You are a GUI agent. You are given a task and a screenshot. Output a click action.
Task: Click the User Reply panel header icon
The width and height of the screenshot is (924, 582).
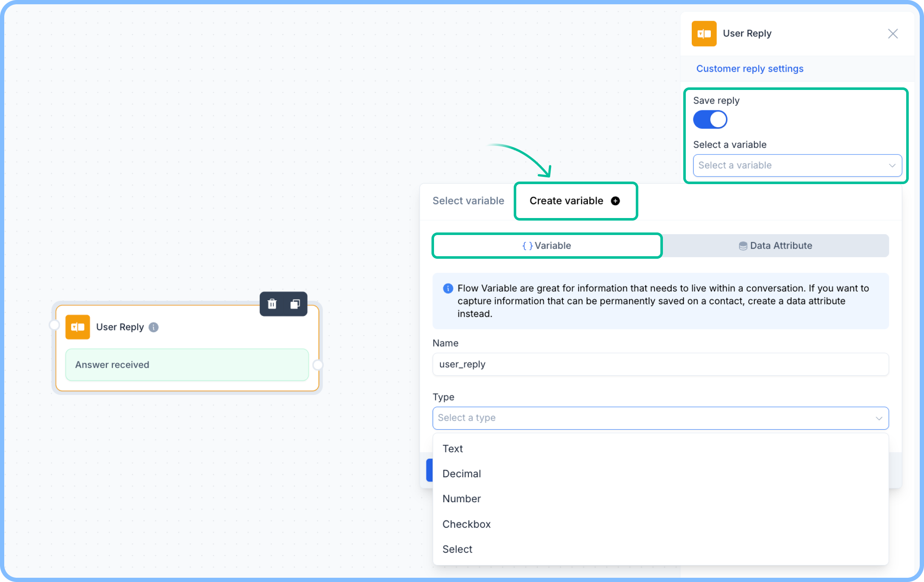704,34
